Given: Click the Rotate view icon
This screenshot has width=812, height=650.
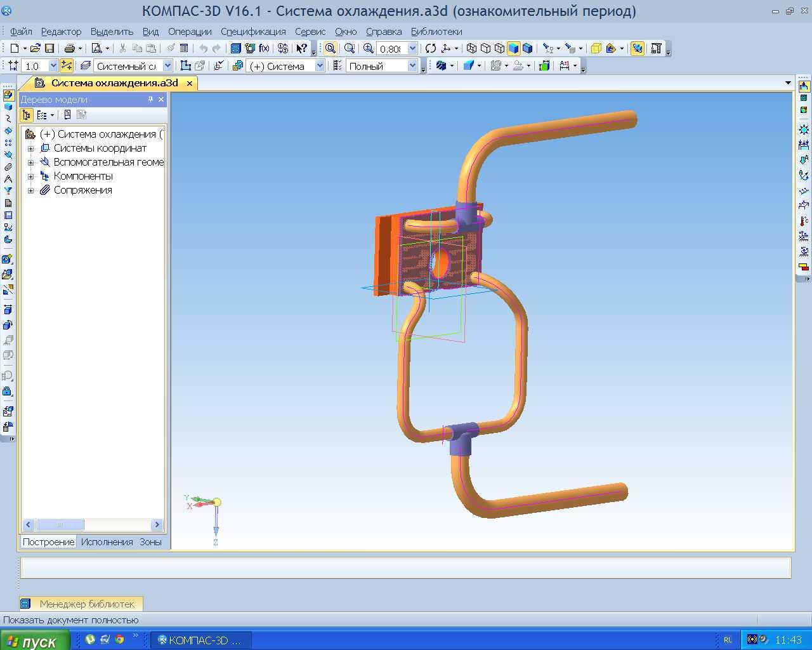Looking at the screenshot, I should (x=431, y=48).
